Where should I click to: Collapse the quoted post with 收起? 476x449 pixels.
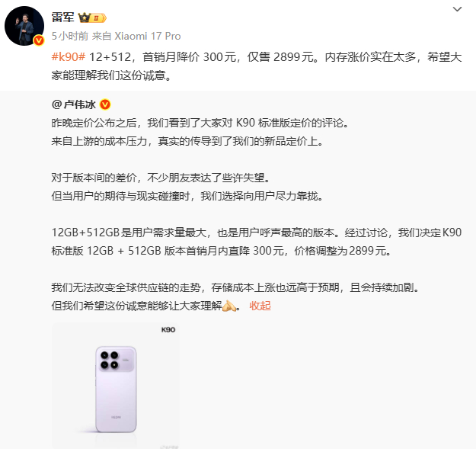(260, 306)
